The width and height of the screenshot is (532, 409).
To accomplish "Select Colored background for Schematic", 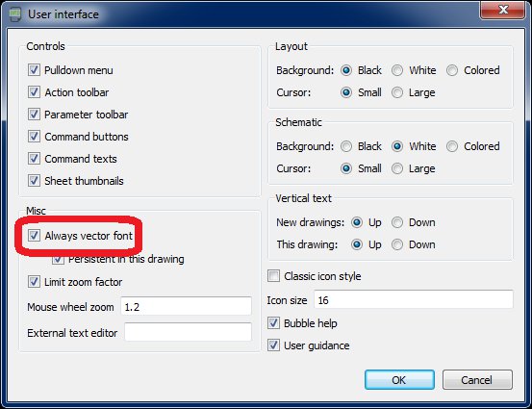I will tap(452, 146).
